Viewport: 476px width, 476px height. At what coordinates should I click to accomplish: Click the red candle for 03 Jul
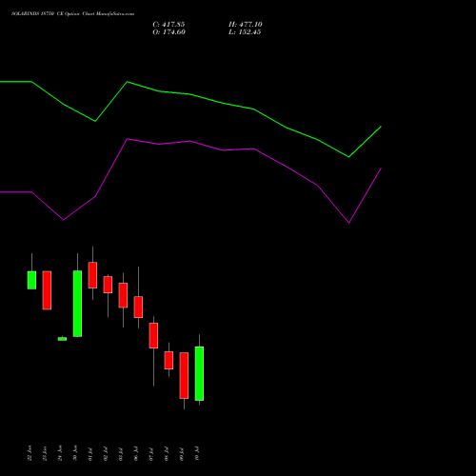pyautogui.click(x=123, y=295)
